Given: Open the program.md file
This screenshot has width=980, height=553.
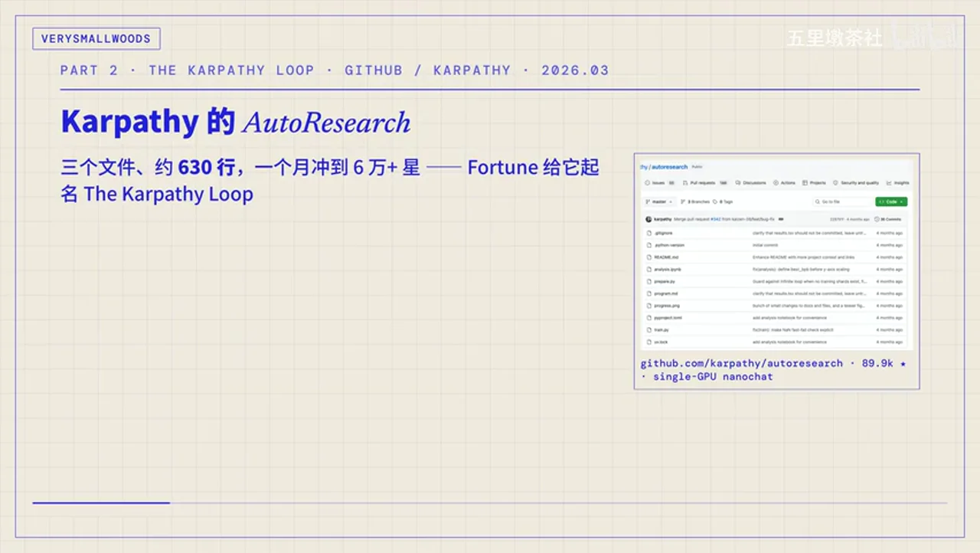Looking at the screenshot, I should click(666, 293).
